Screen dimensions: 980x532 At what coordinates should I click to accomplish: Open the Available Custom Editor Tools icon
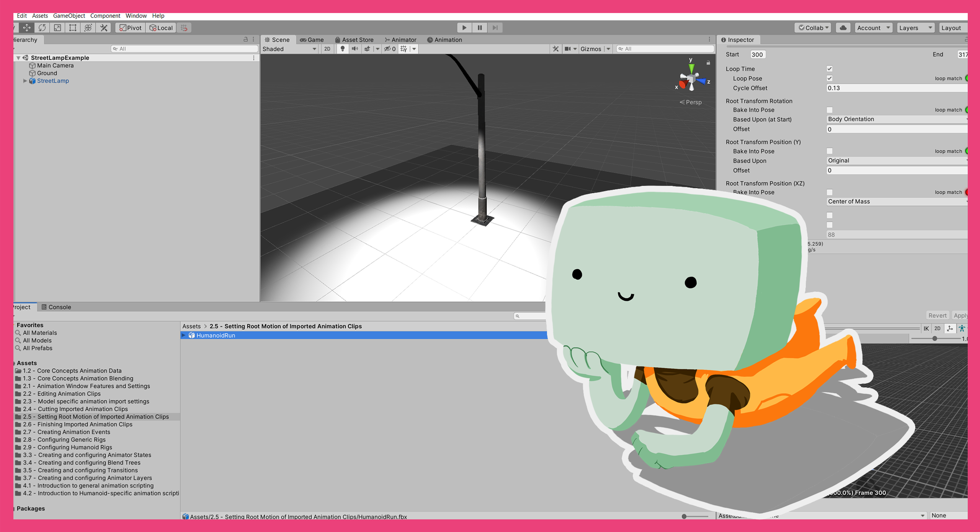[x=103, y=28]
